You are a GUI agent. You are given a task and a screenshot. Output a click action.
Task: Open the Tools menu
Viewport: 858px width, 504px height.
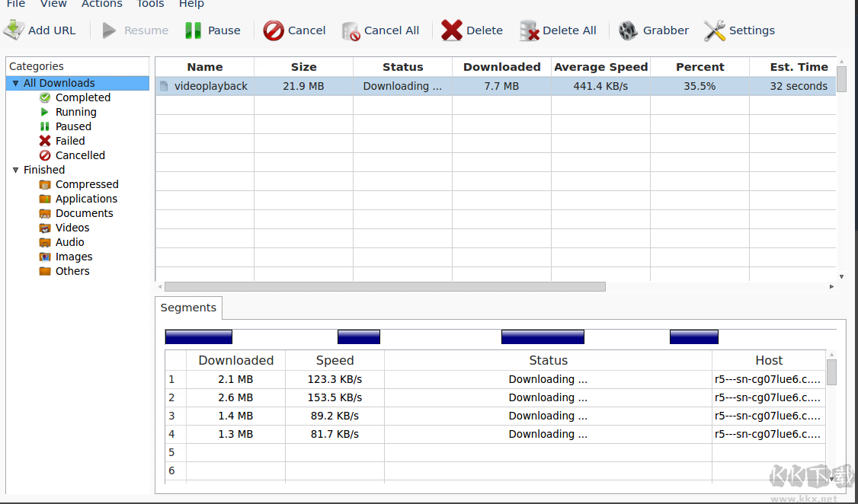click(149, 5)
